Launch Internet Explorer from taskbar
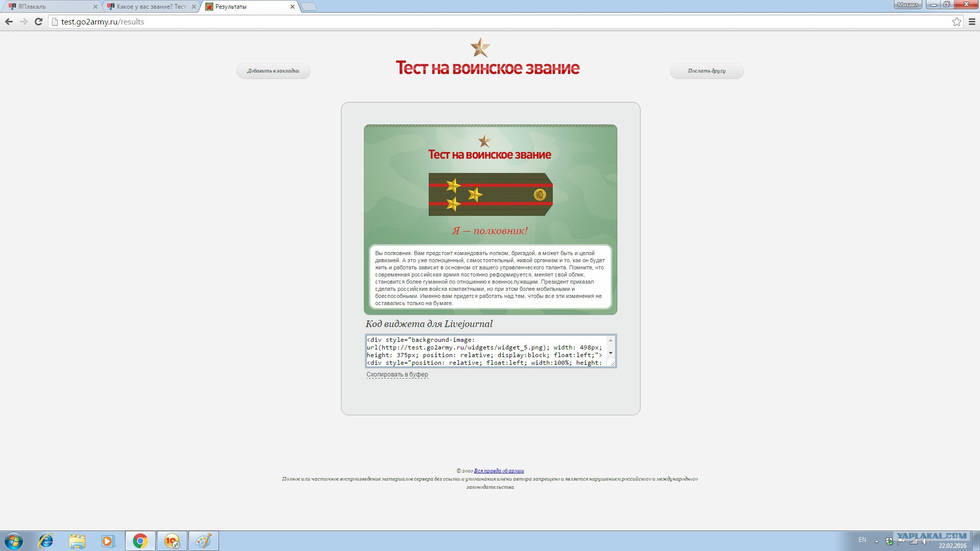Viewport: 980px width, 551px height. point(46,541)
